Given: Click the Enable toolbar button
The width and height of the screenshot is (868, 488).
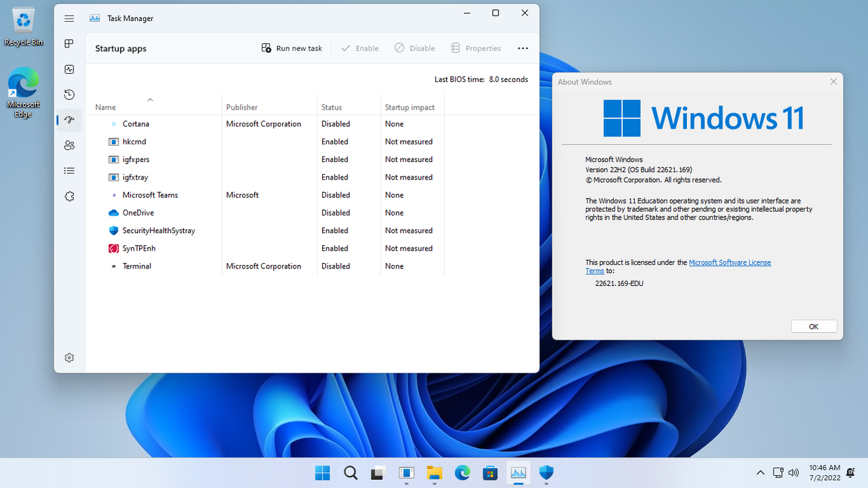Looking at the screenshot, I should point(359,48).
